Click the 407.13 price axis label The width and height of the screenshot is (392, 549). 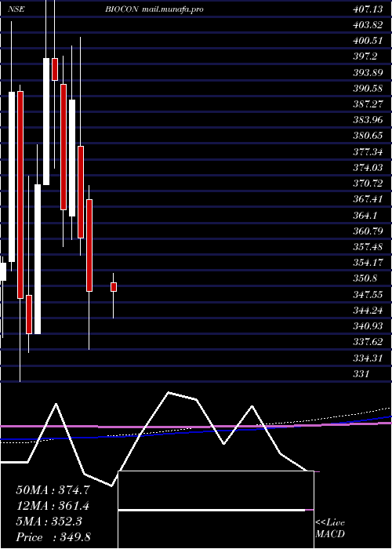pos(368,9)
